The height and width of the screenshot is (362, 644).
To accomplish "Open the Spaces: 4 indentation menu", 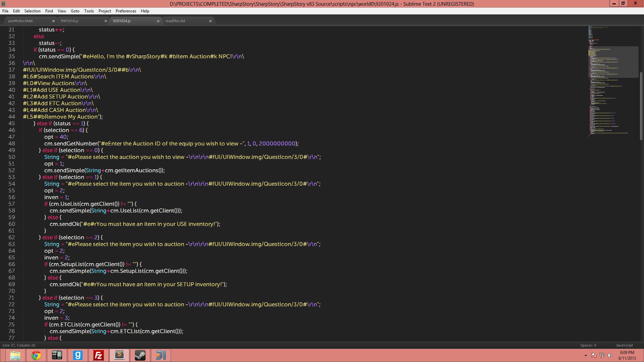I will [x=588, y=345].
